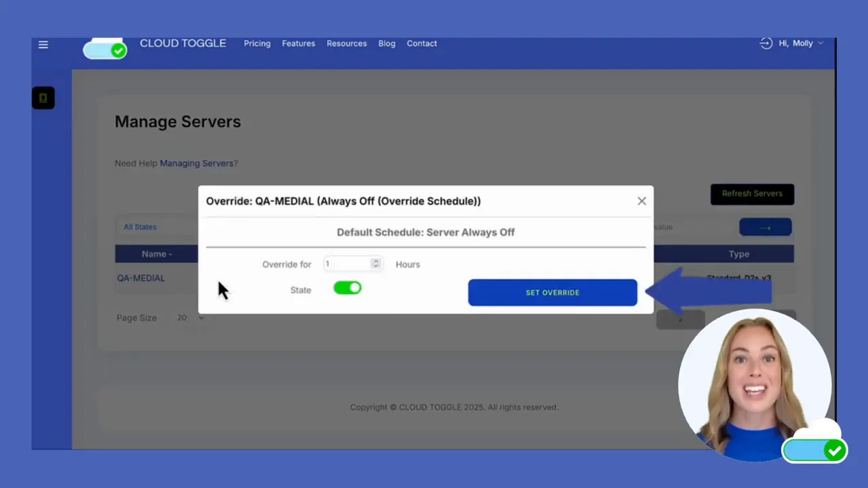Open the hamburger navigation menu
Image resolution: width=868 pixels, height=488 pixels.
tap(43, 44)
